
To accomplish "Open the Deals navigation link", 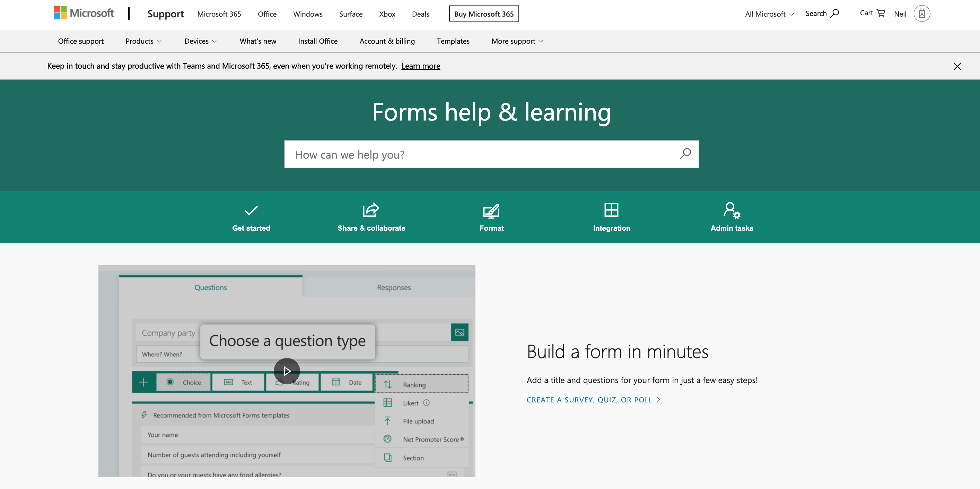I will click(x=420, y=14).
